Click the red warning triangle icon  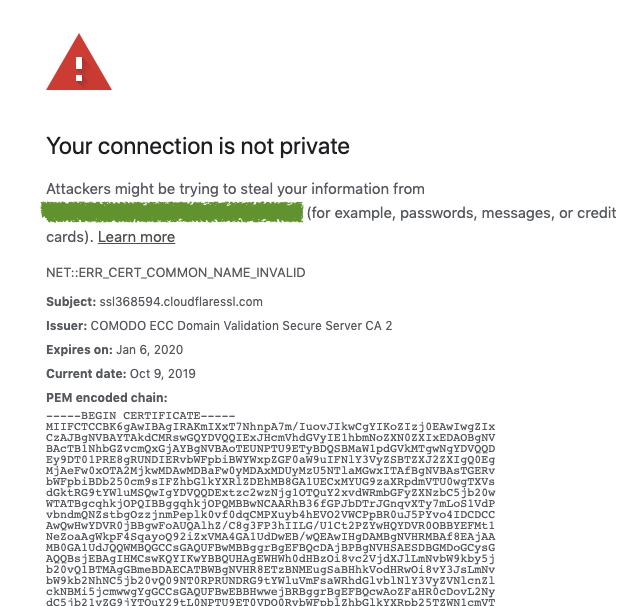(x=79, y=62)
